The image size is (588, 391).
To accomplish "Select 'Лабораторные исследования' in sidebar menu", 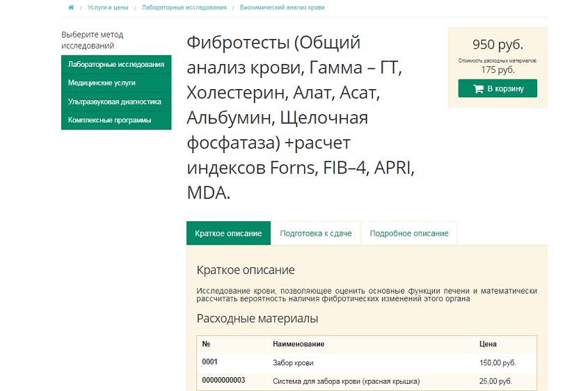I will (116, 64).
